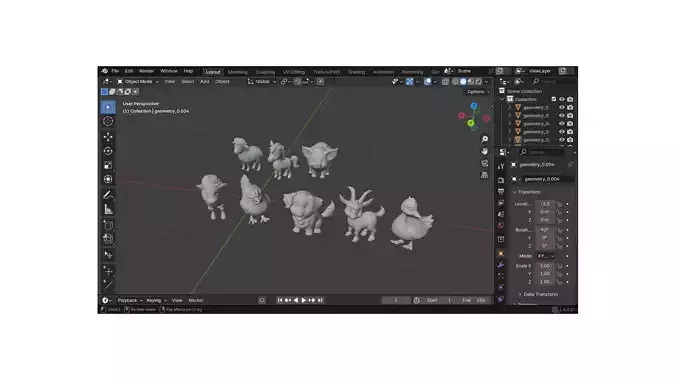
Task: Click the pan view hand icon
Action: click(485, 151)
